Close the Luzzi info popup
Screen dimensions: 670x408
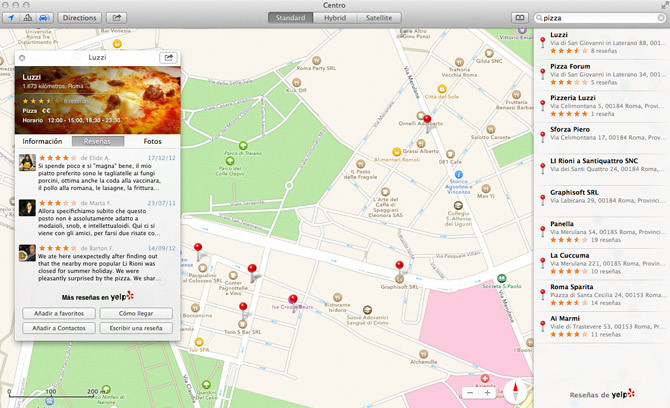[21, 58]
